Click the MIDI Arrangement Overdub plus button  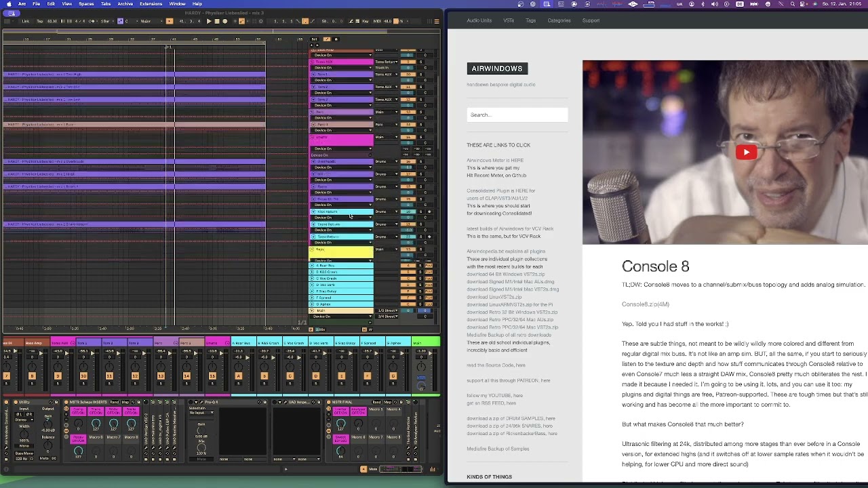tap(235, 21)
